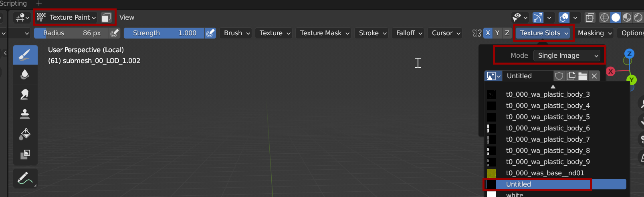Click the open image folder icon
Viewport: 644px width, 197px height.
(x=583, y=76)
